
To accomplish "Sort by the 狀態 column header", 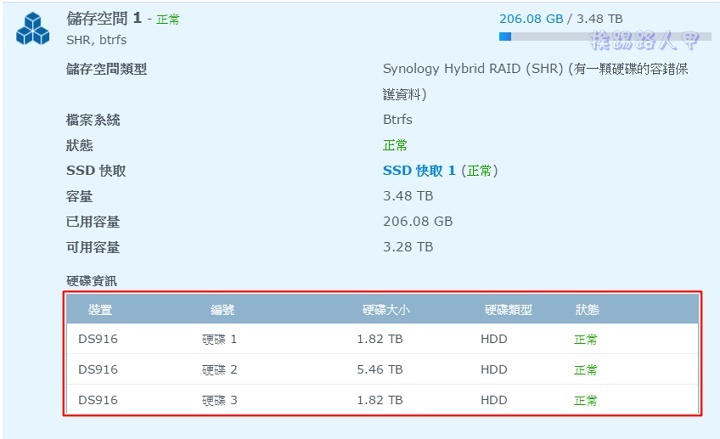I will click(x=587, y=310).
